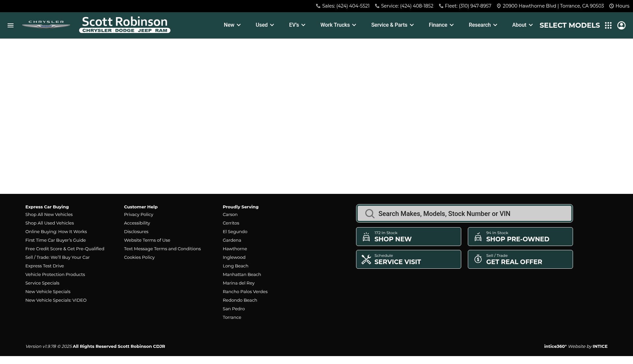633x364 pixels.
Task: Open Sell / Trade: We'll Buy Your Car
Action: [57, 258]
